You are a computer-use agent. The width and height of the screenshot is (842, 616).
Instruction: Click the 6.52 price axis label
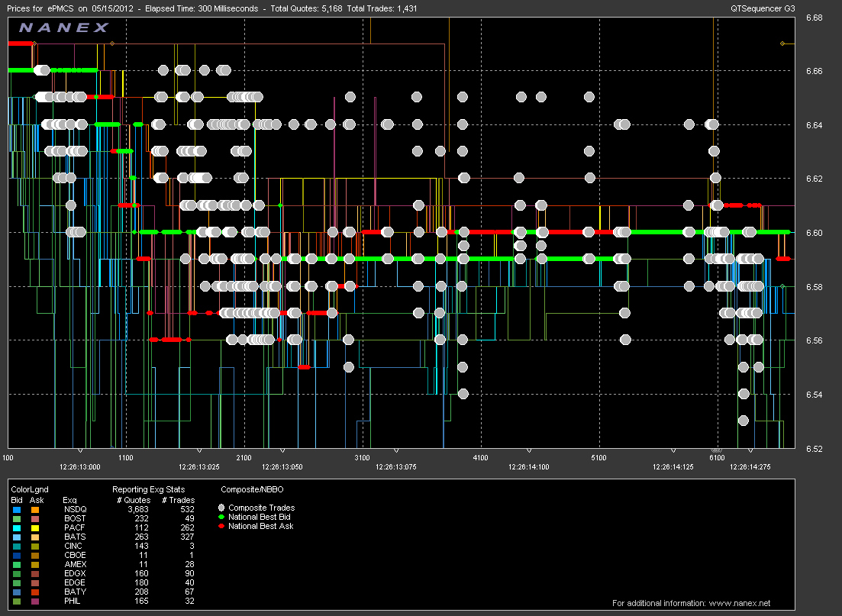[814, 449]
